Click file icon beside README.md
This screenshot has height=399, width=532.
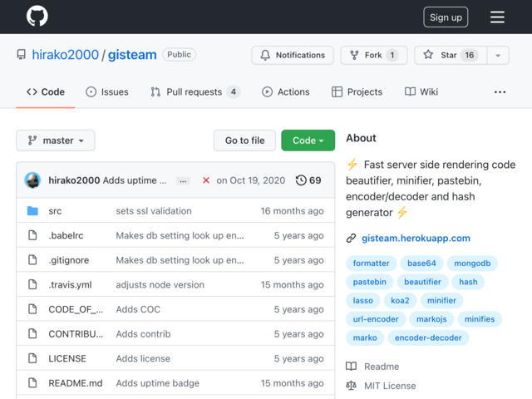32,382
